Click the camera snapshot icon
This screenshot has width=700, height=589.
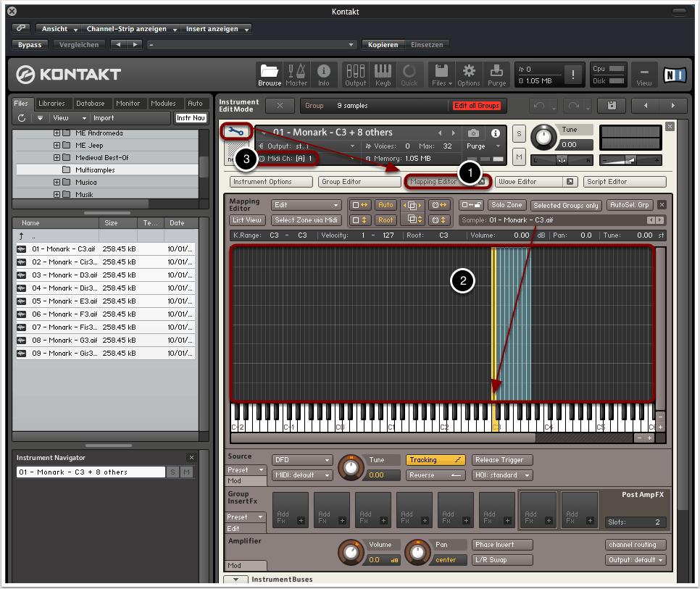(473, 133)
